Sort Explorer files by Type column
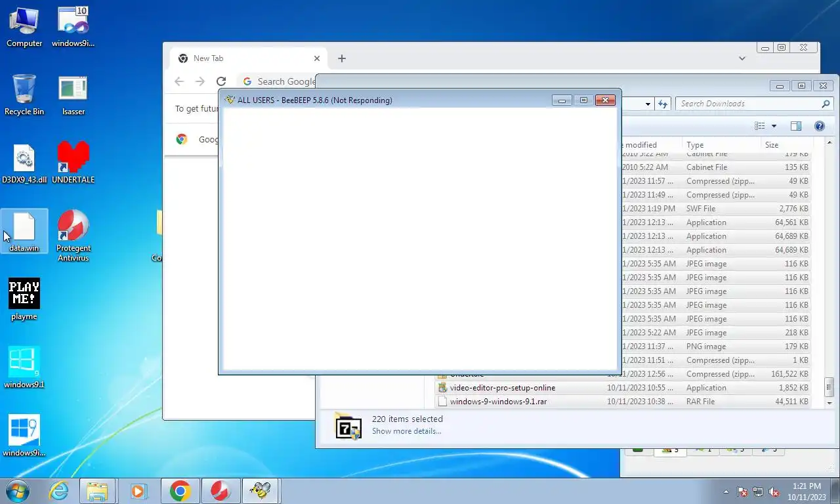Image resolution: width=840 pixels, height=504 pixels. (721, 145)
